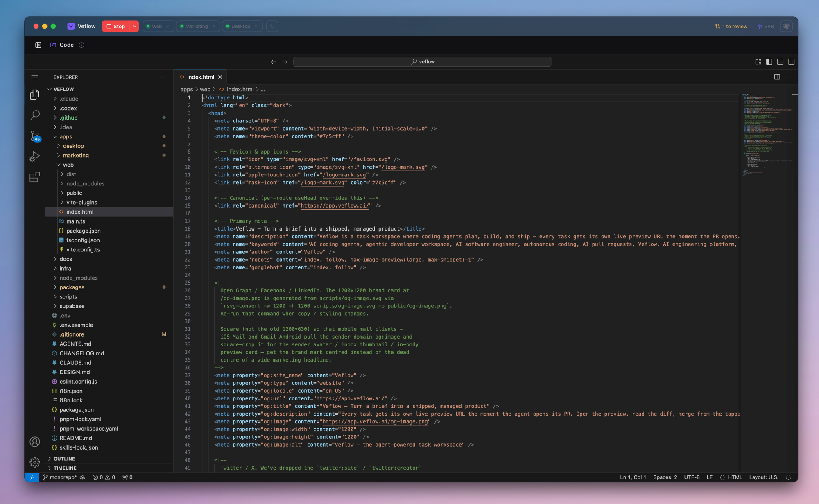Split the editor right
Viewport: 819px width, 504px height.
tap(777, 77)
